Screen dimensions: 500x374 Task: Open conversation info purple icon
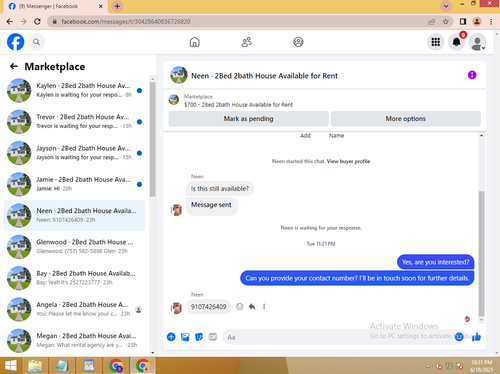point(472,75)
